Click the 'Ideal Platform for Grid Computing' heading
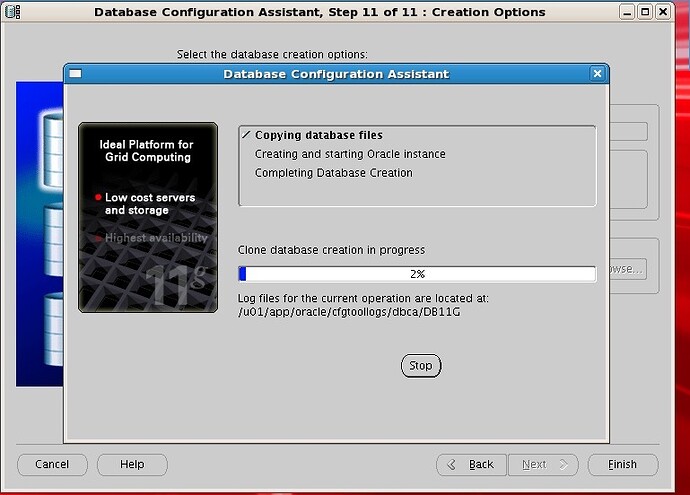 [147, 151]
